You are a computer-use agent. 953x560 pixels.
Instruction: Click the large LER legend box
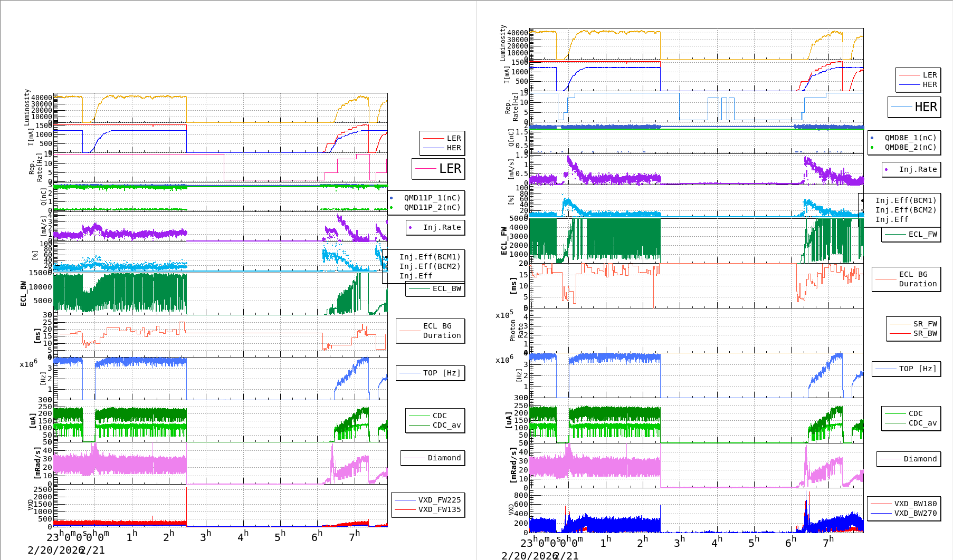pyautogui.click(x=438, y=169)
